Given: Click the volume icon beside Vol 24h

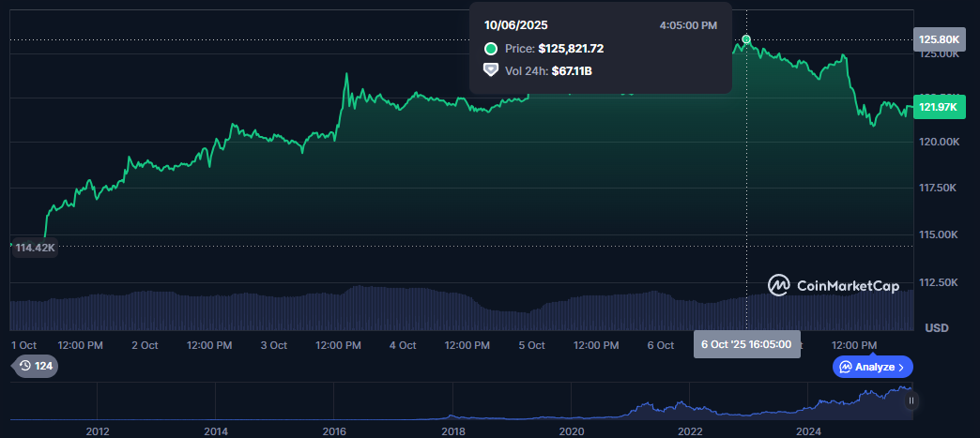Looking at the screenshot, I should (490, 70).
